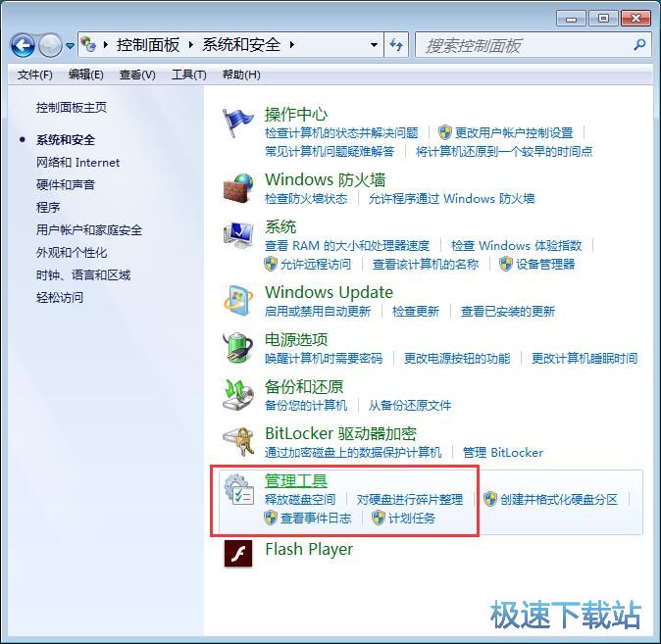Image resolution: width=661 pixels, height=644 pixels.
Task: Open the 帮助(H) menu
Action: pos(241,74)
